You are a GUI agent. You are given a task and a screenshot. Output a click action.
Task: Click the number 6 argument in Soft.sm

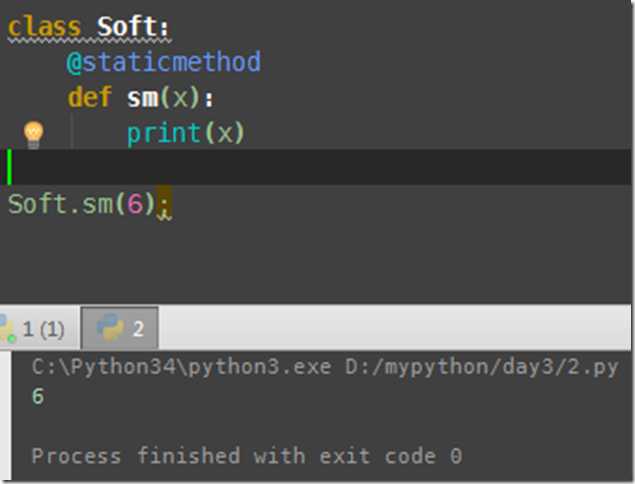136,204
